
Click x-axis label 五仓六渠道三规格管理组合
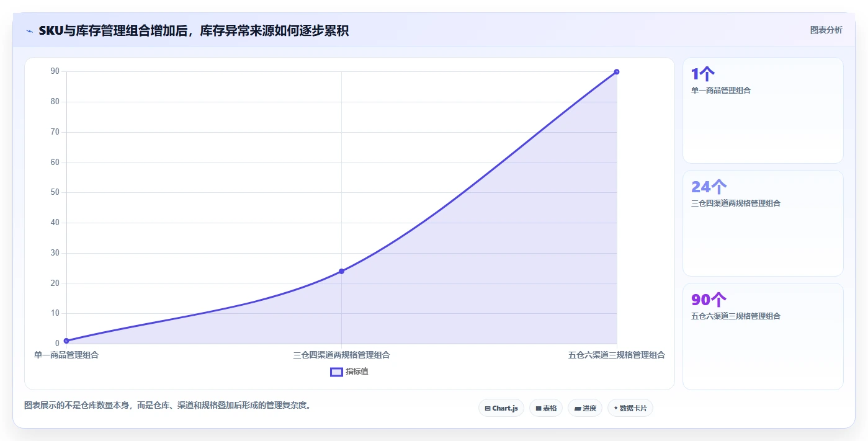coord(617,355)
